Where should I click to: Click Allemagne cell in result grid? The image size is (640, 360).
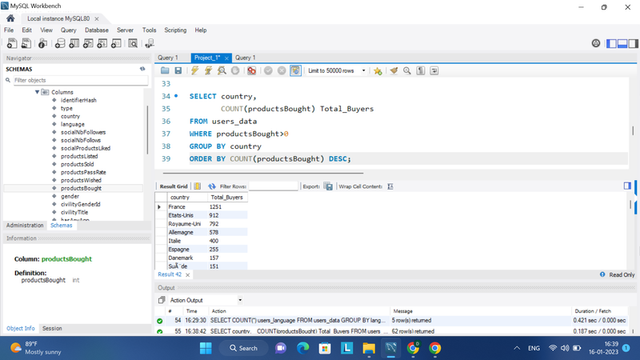[x=181, y=232]
